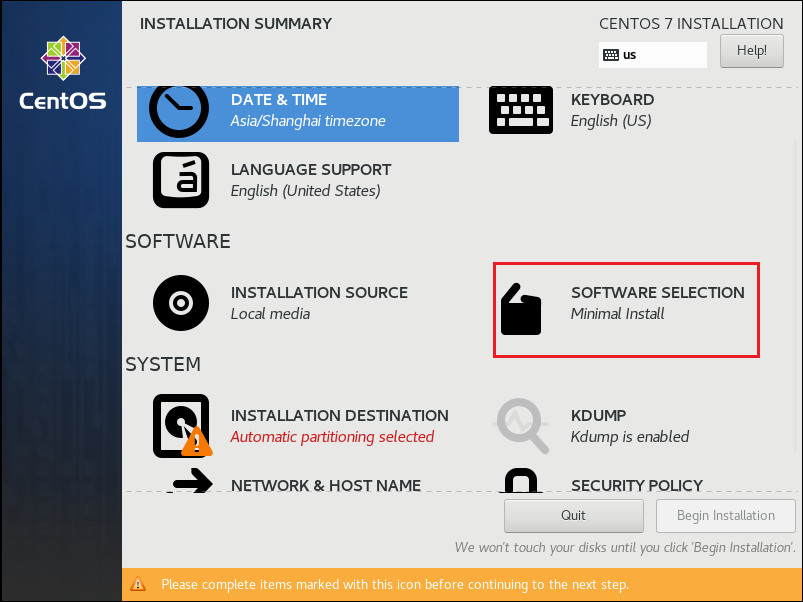Click the orange warning message text
This screenshot has width=803, height=602.
pos(395,584)
